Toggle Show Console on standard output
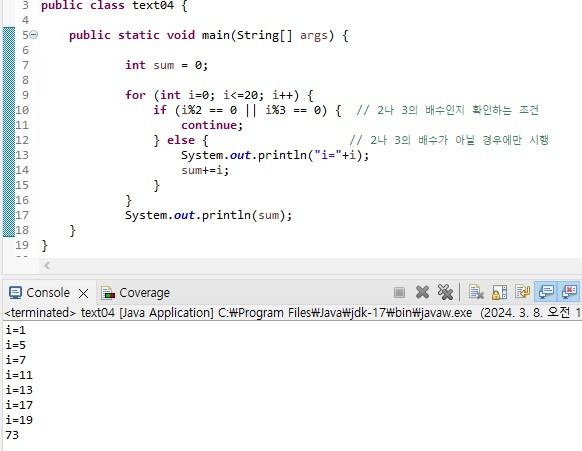The height and width of the screenshot is (451, 582). tap(546, 292)
